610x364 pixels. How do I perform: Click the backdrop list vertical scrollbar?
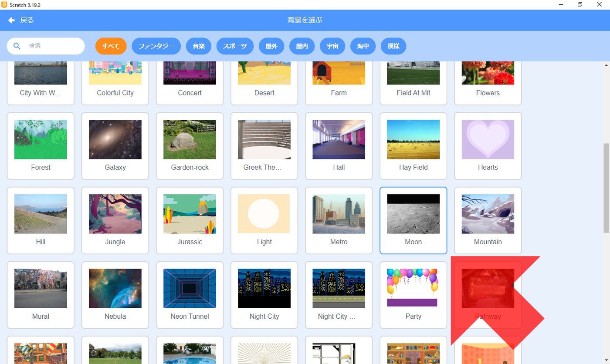coord(606,188)
